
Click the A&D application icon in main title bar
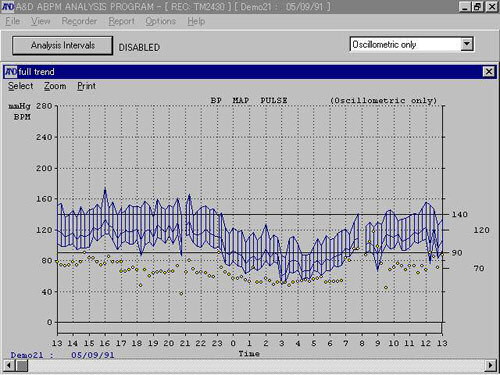[x=8, y=6]
